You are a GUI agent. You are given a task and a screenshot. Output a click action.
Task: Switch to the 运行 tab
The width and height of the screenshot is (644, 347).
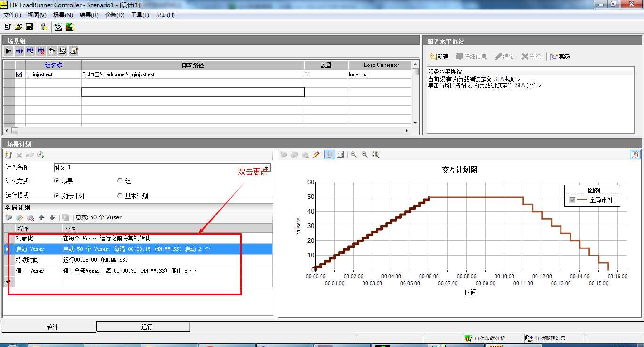click(143, 326)
